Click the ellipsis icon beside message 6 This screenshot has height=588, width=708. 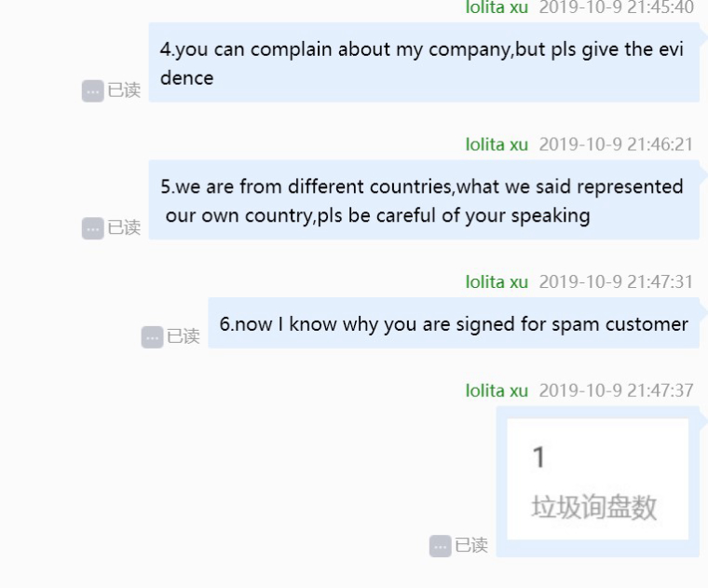pyautogui.click(x=152, y=337)
